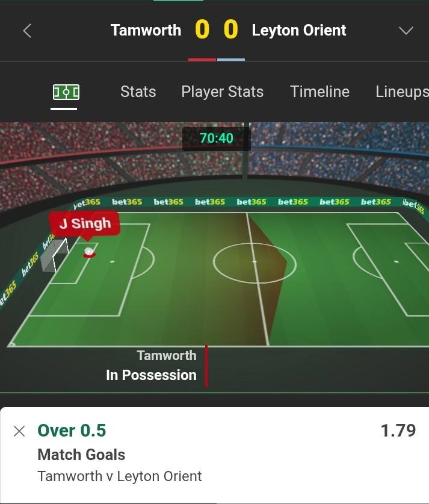429x504 pixels.
Task: Click the Tamworth team name
Action: pos(146,31)
